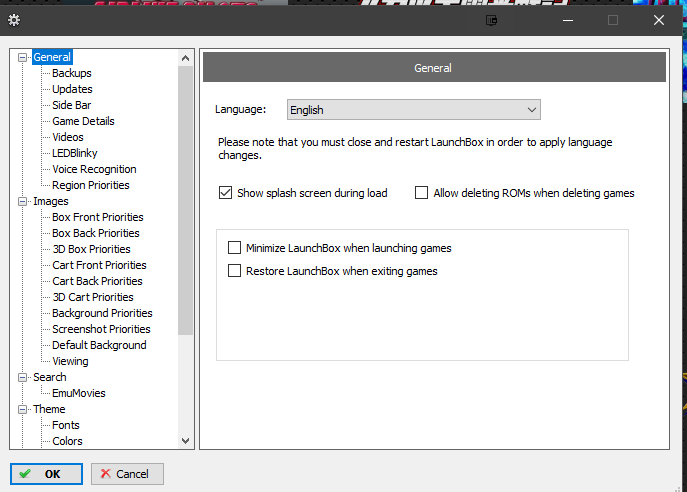Open Cart Front Priorities

pyautogui.click(x=99, y=265)
